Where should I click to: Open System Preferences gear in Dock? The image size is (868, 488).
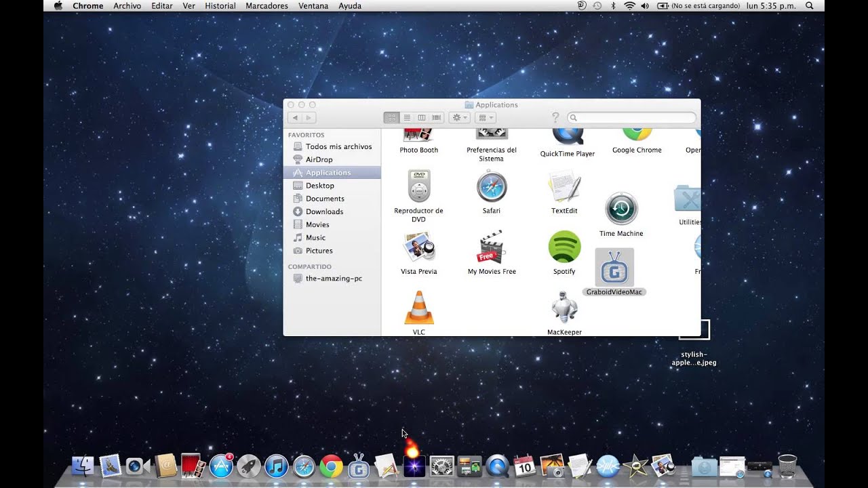[x=441, y=466]
